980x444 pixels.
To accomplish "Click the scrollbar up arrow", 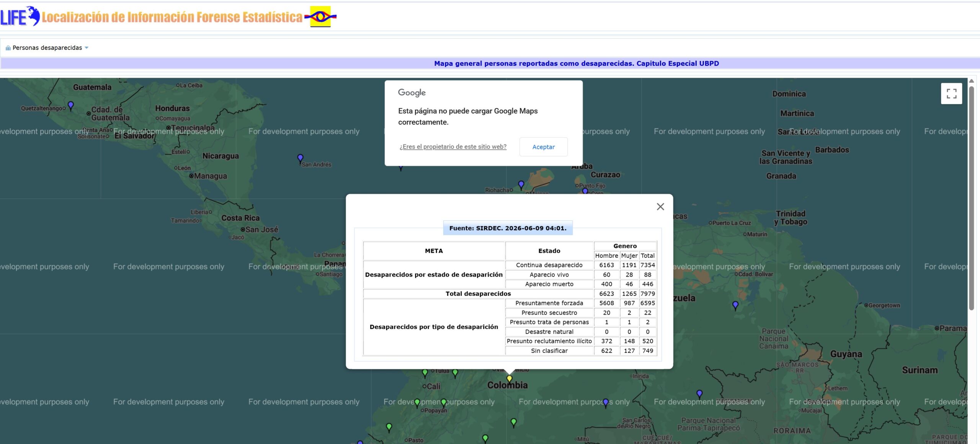I will (971, 81).
